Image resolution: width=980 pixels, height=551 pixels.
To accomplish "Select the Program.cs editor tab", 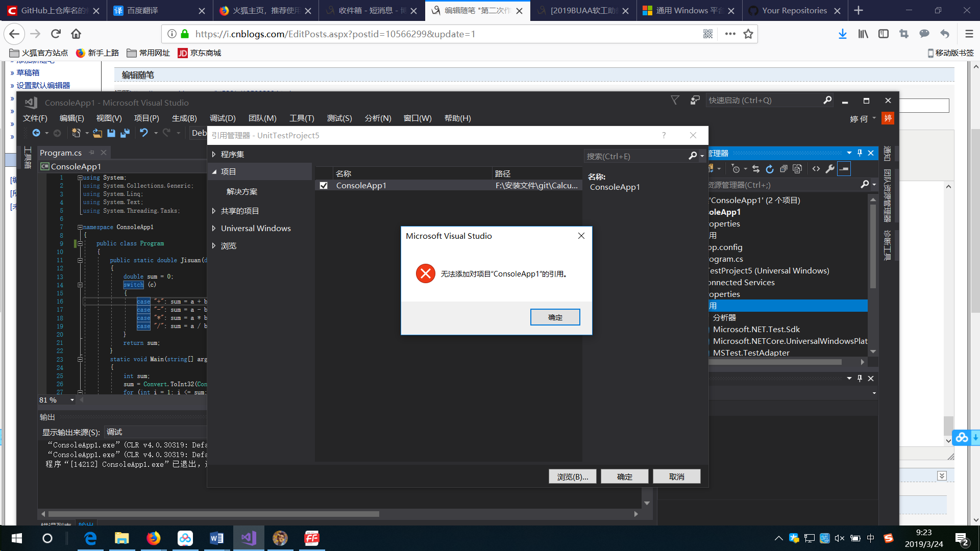I will tap(61, 153).
